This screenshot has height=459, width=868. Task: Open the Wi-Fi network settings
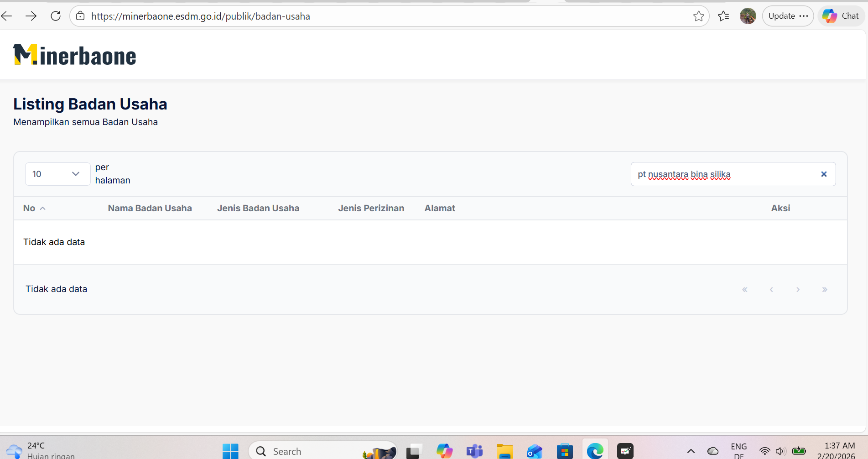point(765,451)
